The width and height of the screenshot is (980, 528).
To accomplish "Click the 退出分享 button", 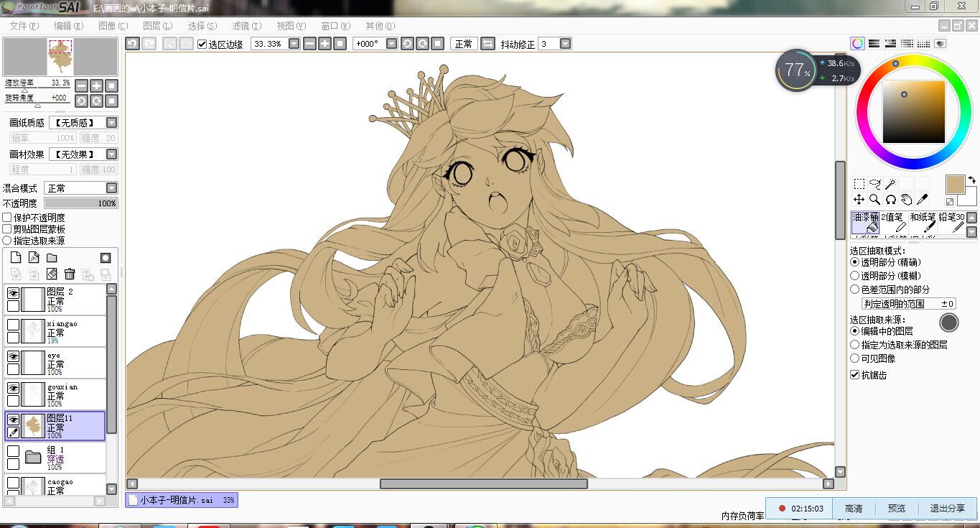I will pos(948,509).
